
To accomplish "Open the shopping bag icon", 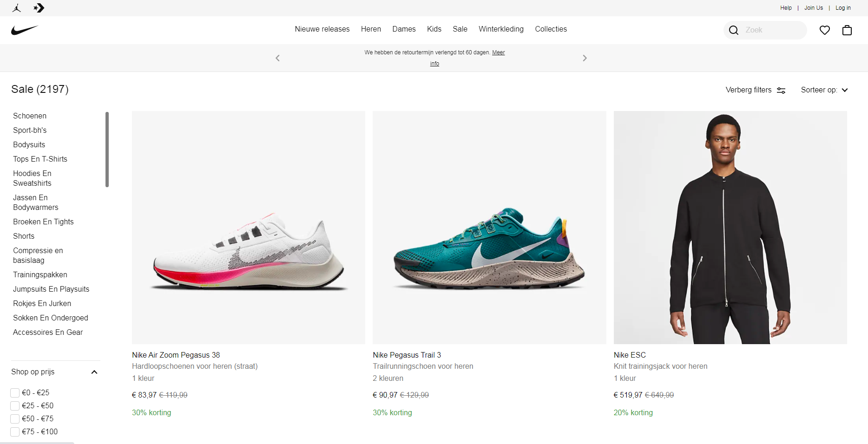I will 847,30.
